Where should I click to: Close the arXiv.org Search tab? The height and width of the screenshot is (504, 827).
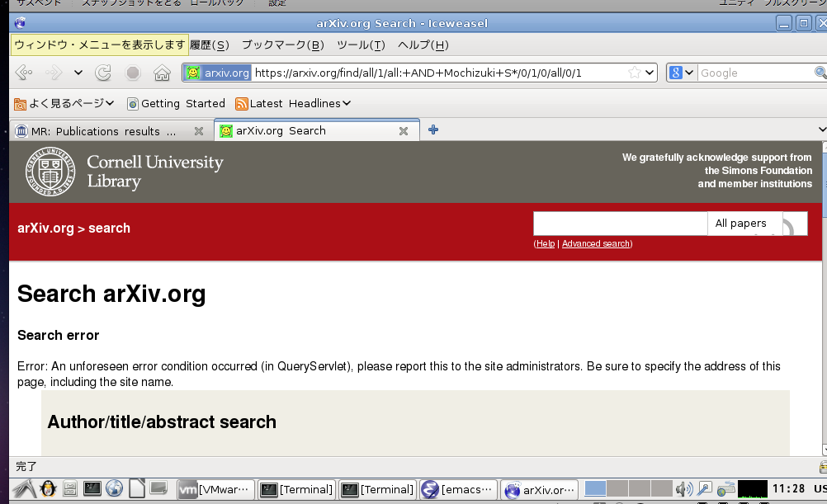tap(404, 131)
